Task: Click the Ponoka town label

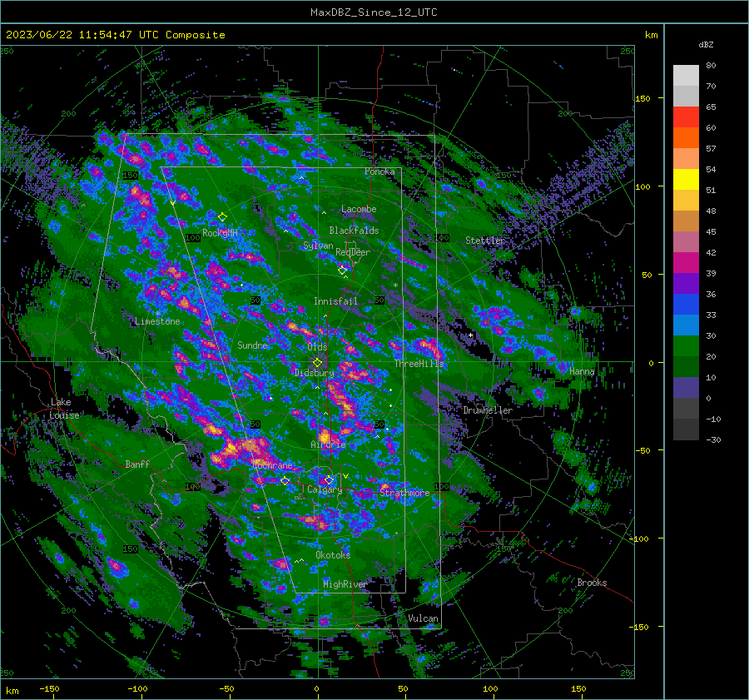Action: (379, 171)
